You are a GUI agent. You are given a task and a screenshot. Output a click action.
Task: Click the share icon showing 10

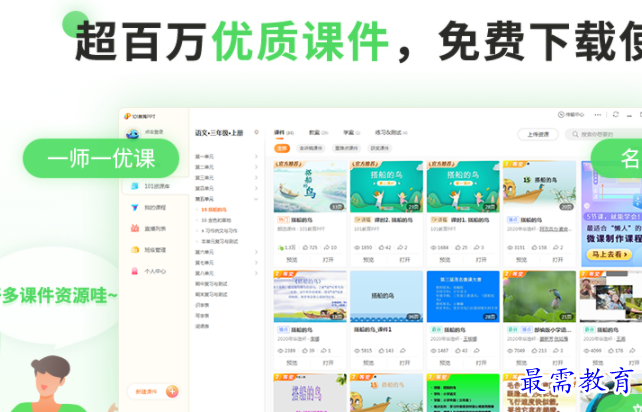pyautogui.click(x=327, y=247)
